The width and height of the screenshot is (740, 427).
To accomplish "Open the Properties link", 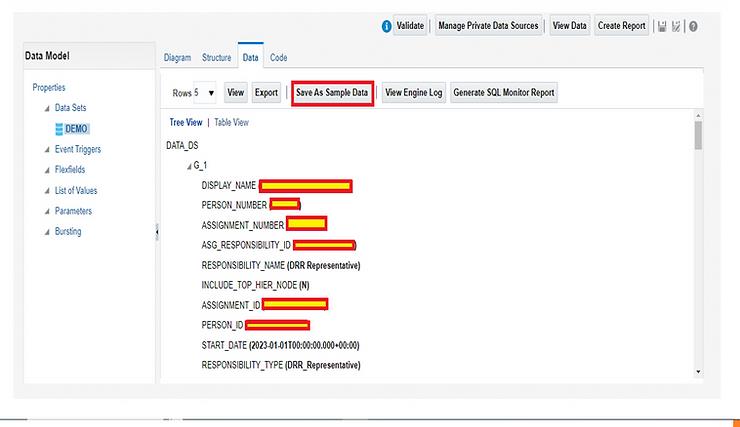I will 49,87.
